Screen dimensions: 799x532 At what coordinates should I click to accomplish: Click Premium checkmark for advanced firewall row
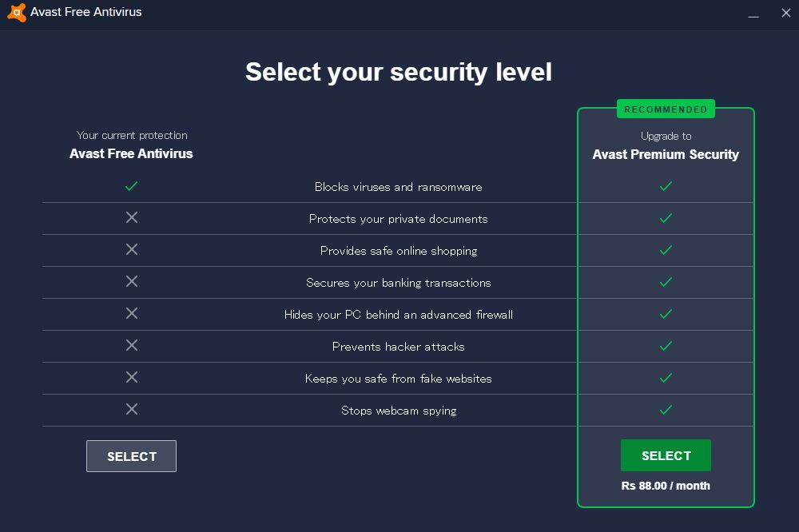pos(666,314)
